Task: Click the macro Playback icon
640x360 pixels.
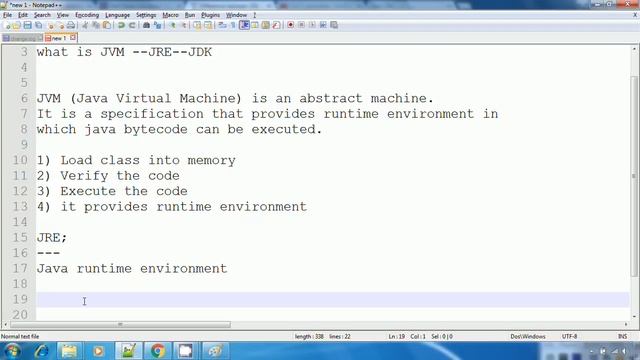Action: (312, 25)
